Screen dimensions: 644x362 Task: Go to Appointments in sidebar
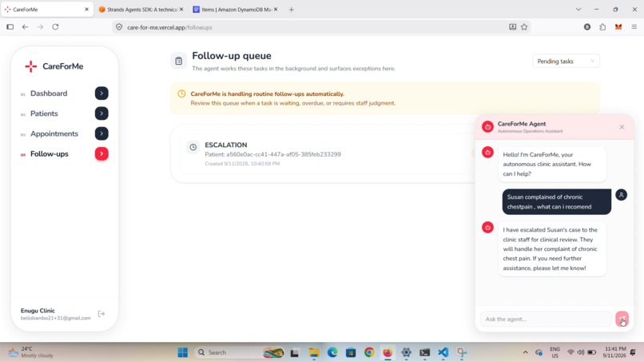[x=54, y=133]
